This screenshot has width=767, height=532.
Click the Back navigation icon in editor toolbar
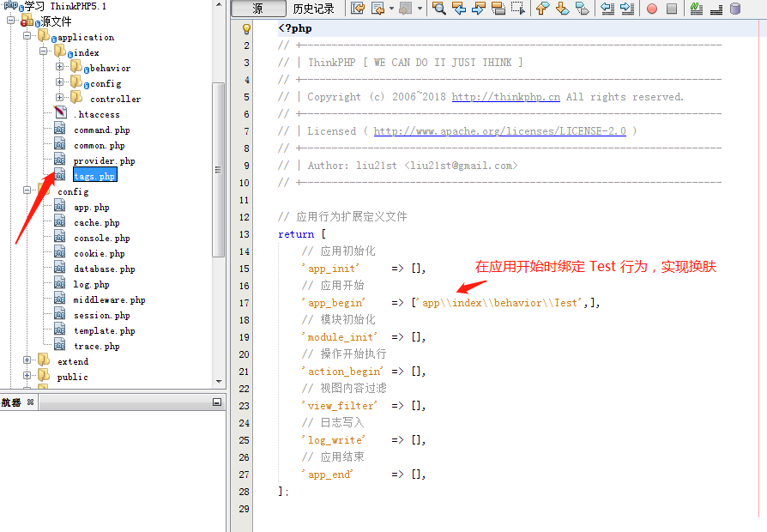tap(377, 9)
